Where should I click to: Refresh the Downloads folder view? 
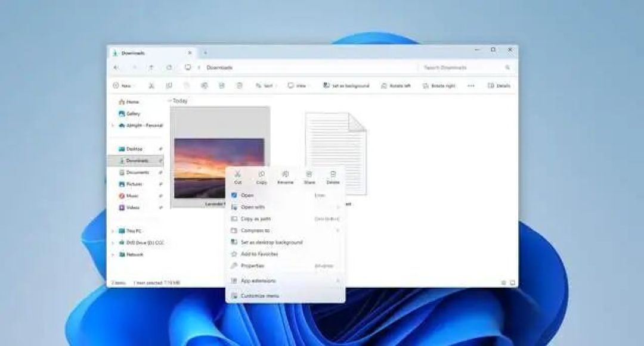pos(169,68)
